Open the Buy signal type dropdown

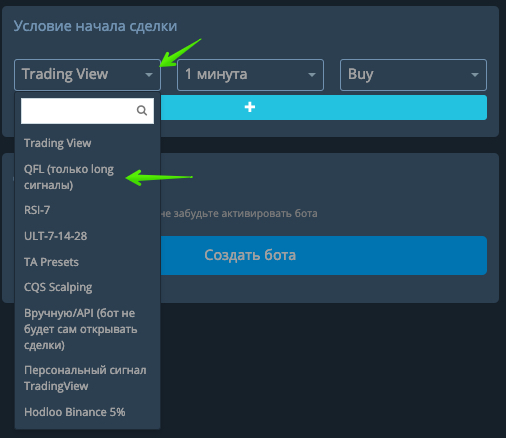413,75
